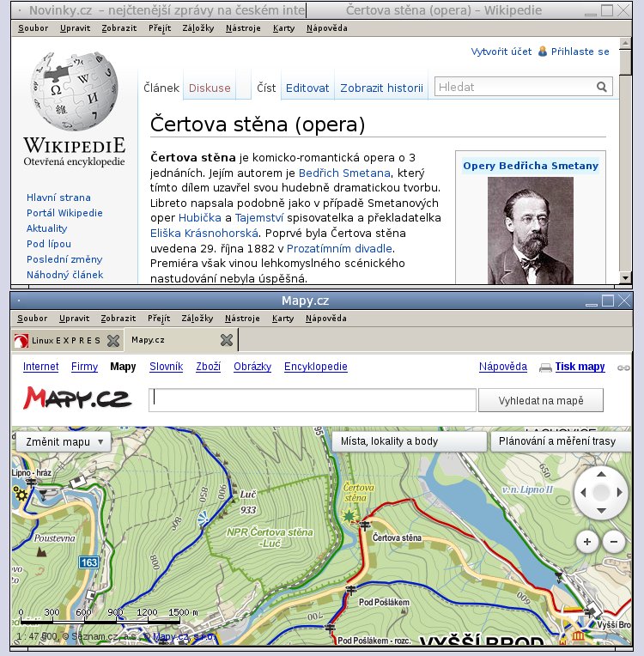644x656 pixels.
Task: Switch to the Editovat tab
Action: coord(307,88)
